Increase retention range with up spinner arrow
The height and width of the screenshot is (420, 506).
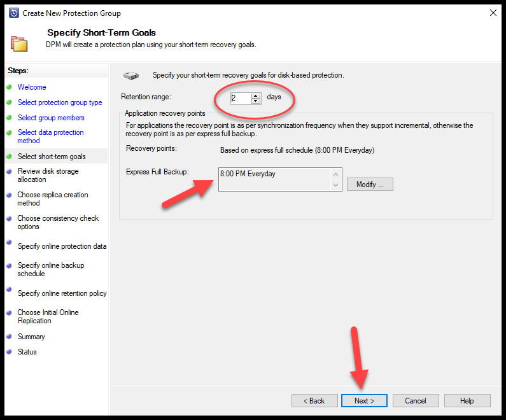coord(256,95)
